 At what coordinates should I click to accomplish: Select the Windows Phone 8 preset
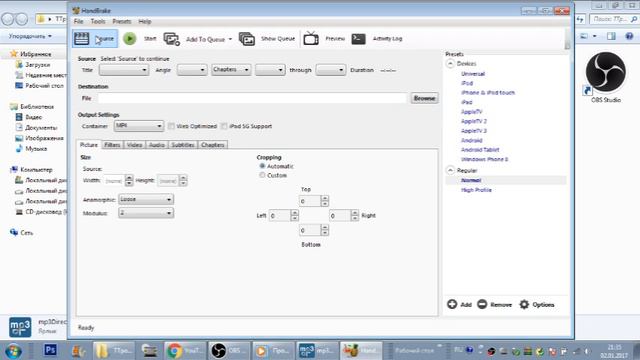click(x=484, y=159)
